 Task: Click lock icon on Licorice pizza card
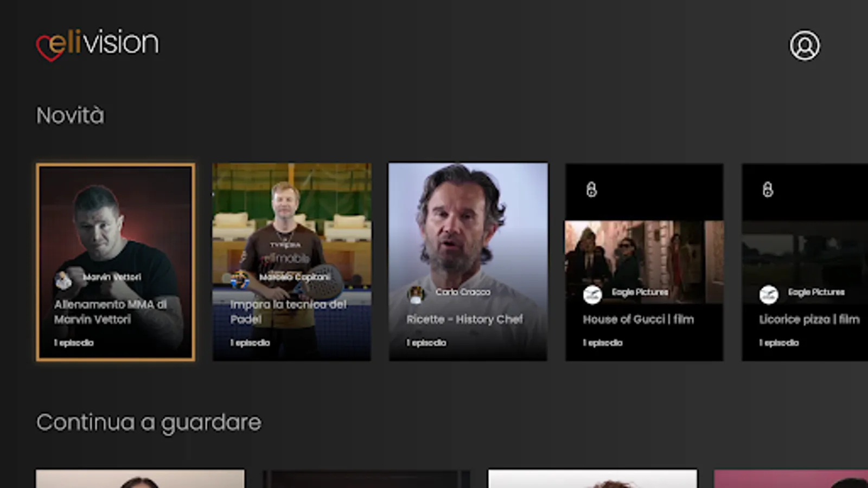pyautogui.click(x=768, y=189)
